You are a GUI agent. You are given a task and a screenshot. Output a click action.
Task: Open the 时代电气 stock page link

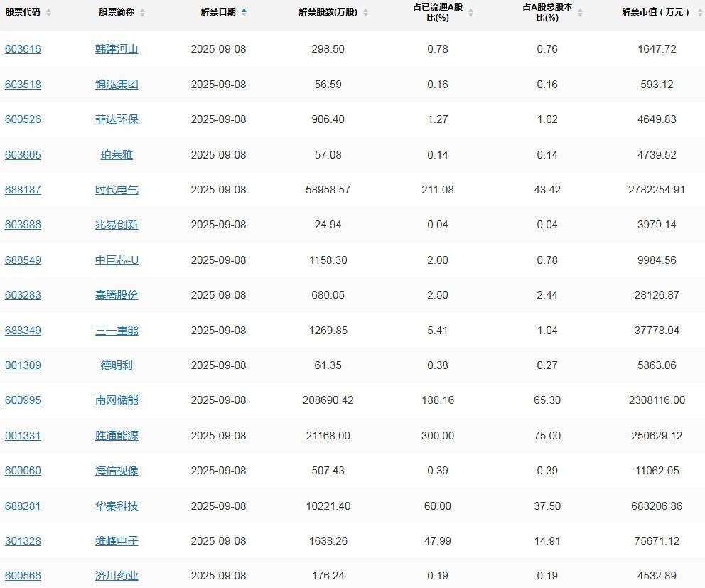(117, 190)
